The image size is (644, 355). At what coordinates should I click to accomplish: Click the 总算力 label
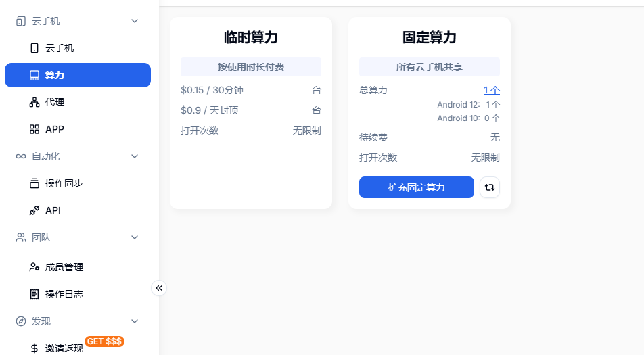tap(373, 91)
